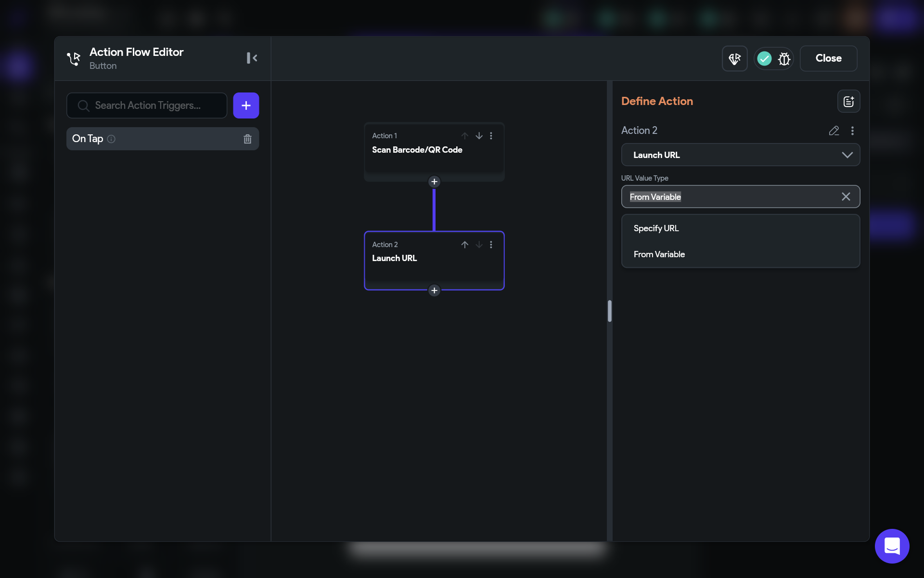Click the Search Action Triggers field
The height and width of the screenshot is (578, 924).
[147, 105]
